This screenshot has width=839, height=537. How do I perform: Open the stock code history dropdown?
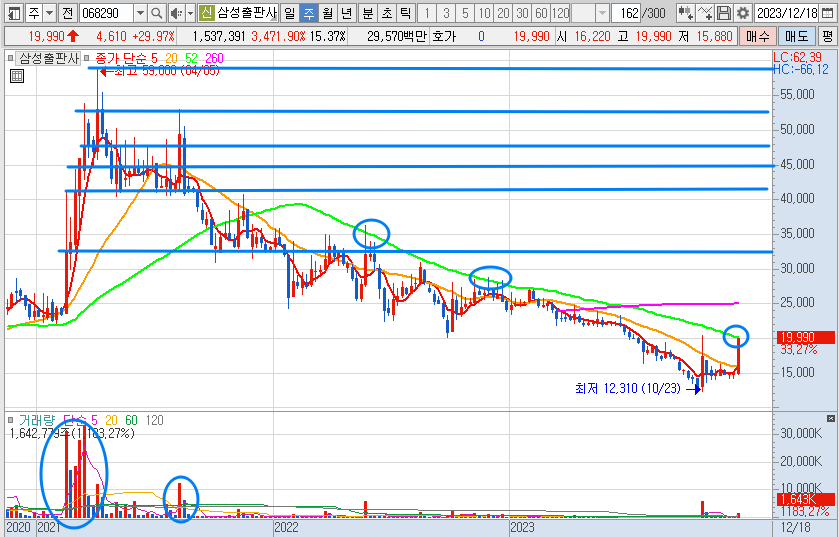[x=140, y=13]
